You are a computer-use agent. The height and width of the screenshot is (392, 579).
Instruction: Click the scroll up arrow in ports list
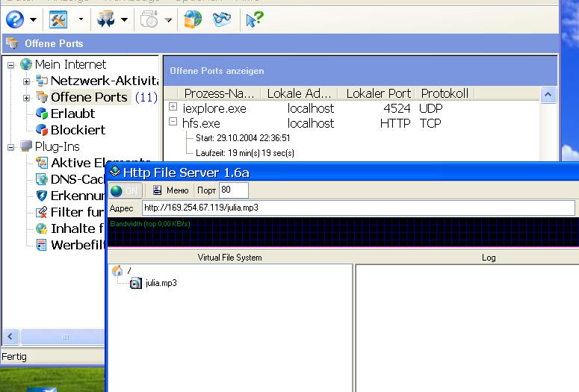point(548,95)
